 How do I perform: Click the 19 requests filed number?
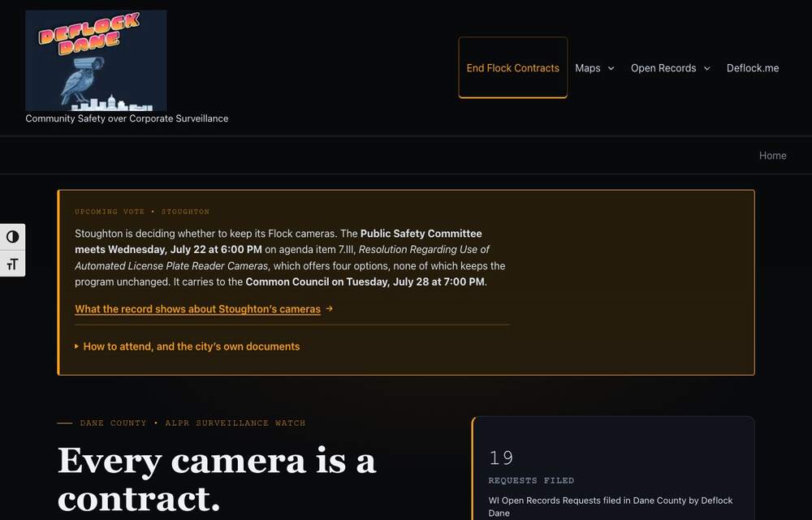[x=501, y=458]
